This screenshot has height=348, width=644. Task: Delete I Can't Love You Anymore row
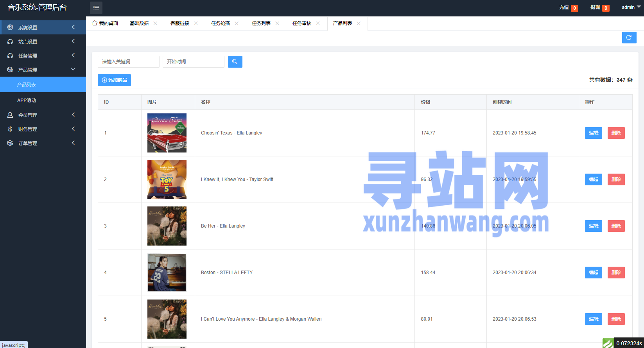616,319
